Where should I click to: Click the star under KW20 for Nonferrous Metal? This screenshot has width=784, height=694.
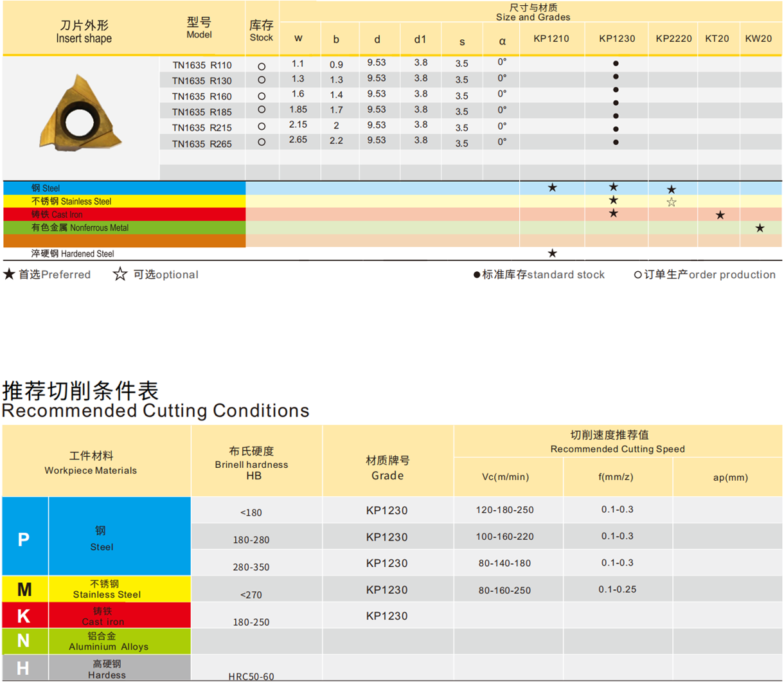[x=761, y=227]
